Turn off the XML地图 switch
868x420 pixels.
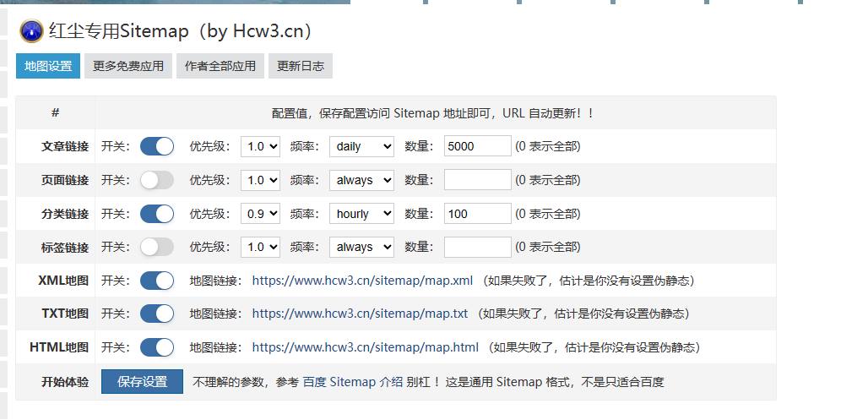pos(157,281)
